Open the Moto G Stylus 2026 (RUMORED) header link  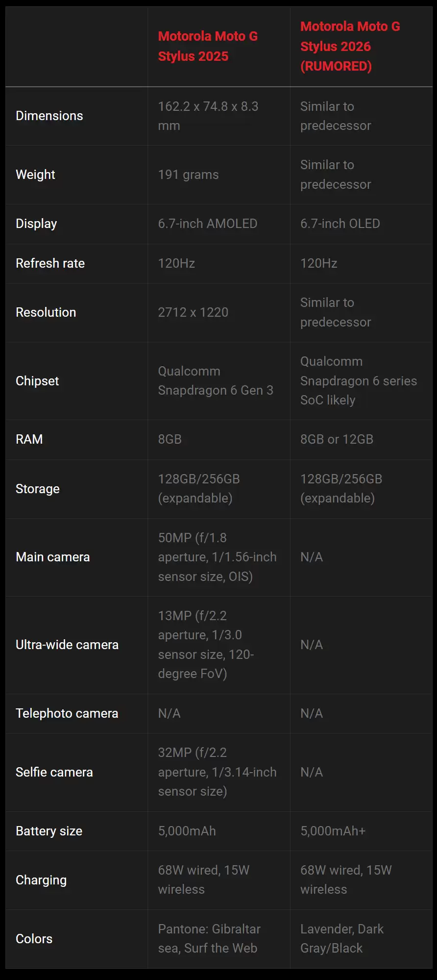[x=350, y=46]
